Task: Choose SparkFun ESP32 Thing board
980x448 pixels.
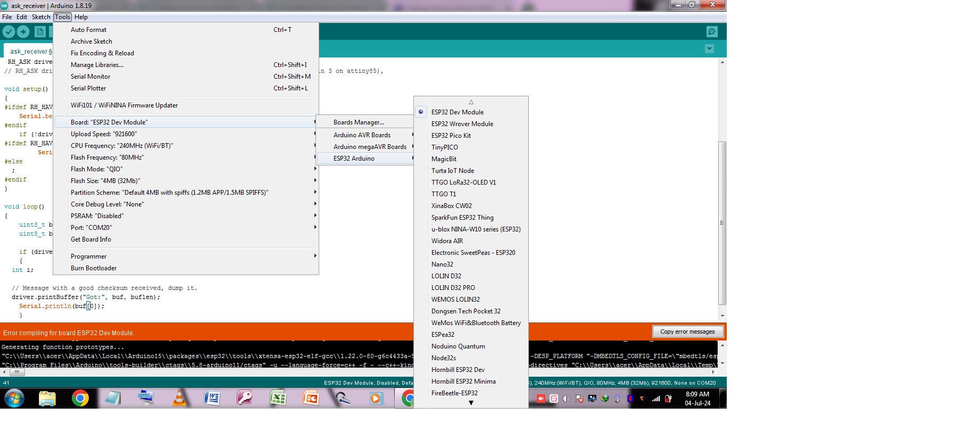Action: click(x=471, y=218)
